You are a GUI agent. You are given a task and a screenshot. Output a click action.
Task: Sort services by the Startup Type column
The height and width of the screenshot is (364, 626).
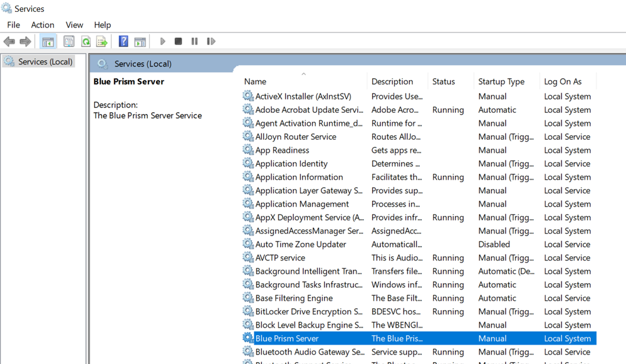click(501, 81)
